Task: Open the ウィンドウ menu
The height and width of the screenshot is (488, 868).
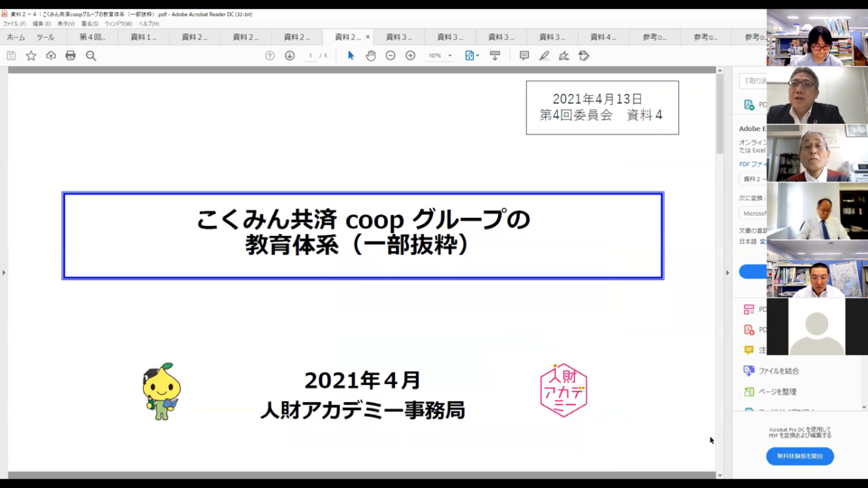Action: point(118,23)
